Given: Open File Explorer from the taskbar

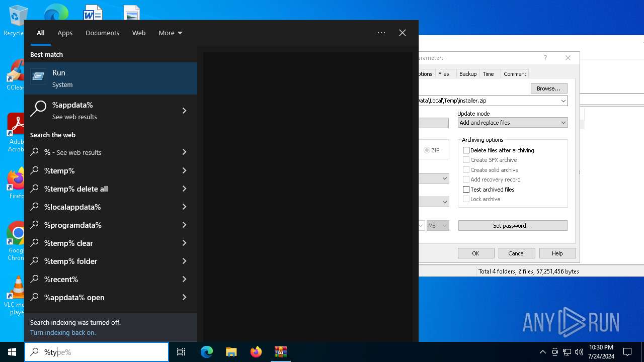Looking at the screenshot, I should (231, 352).
